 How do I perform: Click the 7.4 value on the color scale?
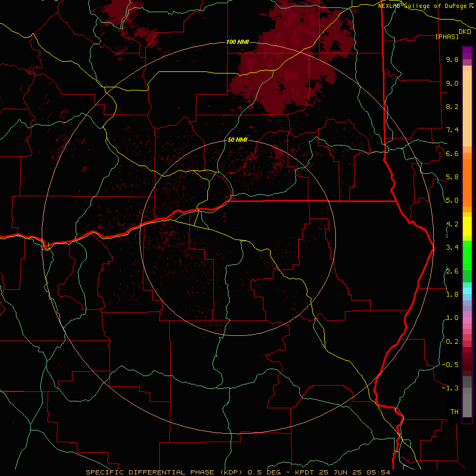point(452,130)
